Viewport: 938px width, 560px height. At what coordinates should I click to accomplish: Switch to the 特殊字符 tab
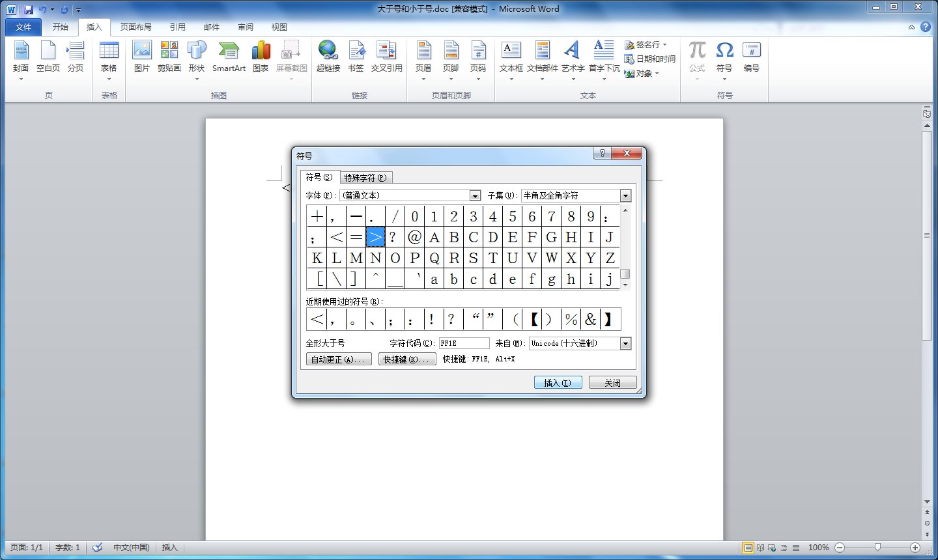pyautogui.click(x=365, y=178)
